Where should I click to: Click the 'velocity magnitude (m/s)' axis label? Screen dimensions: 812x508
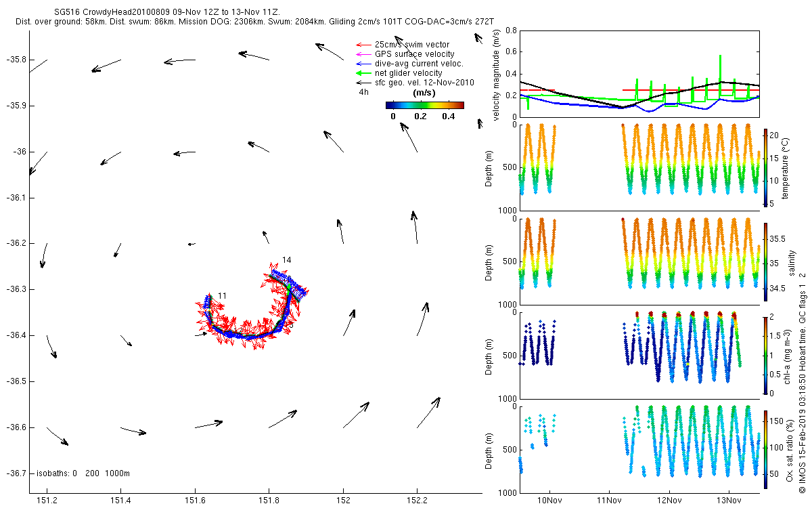pyautogui.click(x=497, y=75)
